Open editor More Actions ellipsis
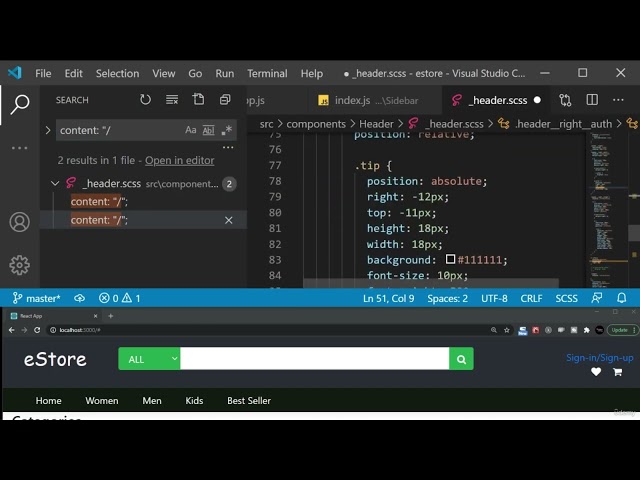Viewport: 640px width, 480px height. tap(618, 100)
